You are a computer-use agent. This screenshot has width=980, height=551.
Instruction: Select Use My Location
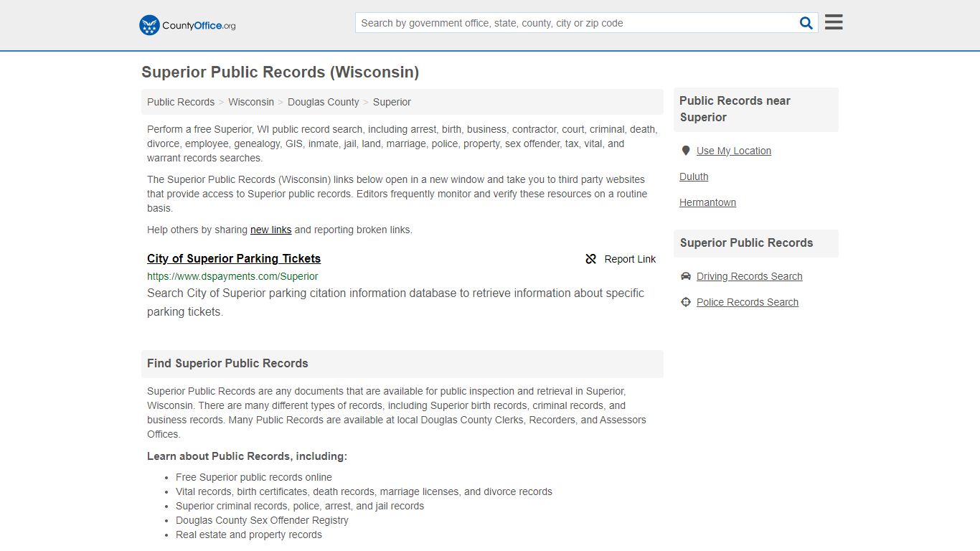(733, 151)
